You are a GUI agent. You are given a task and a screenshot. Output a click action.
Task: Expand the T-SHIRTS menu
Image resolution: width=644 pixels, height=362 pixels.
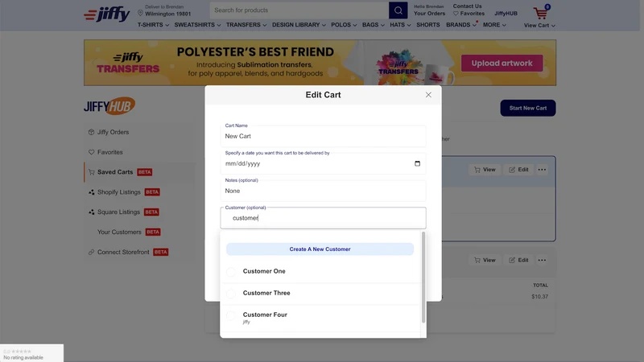coord(153,25)
